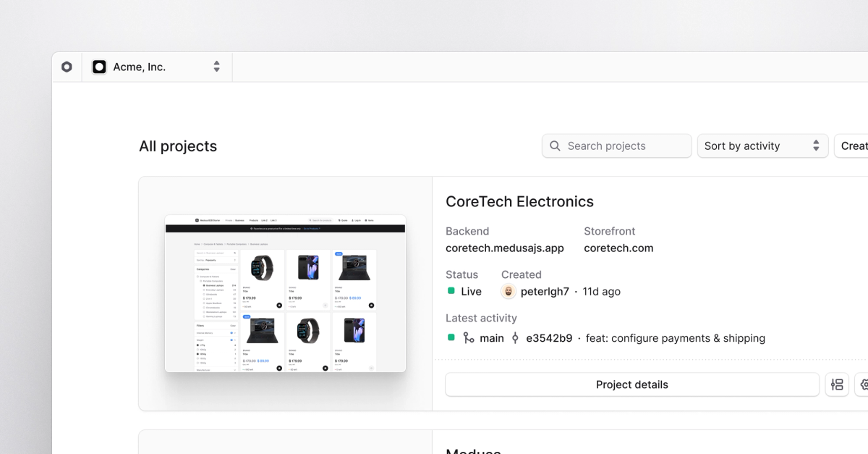
Task: Open the coretech.com storefront link
Action: (618, 248)
